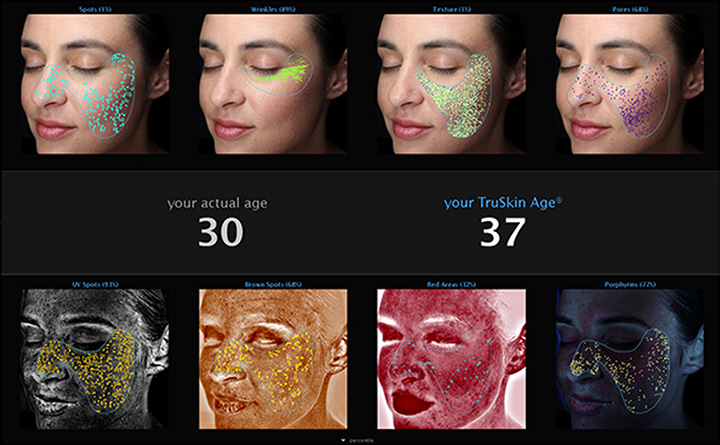Click the Texture percentile label

(451, 9)
